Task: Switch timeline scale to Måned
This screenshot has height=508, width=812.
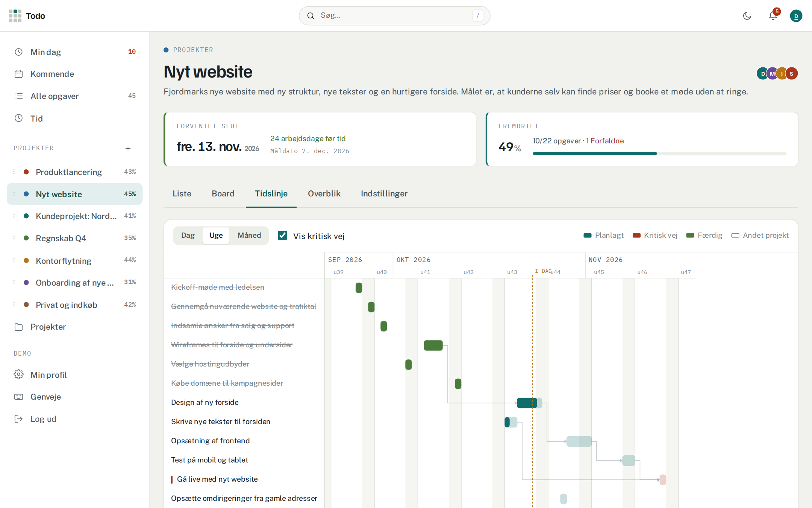Action: (x=249, y=236)
